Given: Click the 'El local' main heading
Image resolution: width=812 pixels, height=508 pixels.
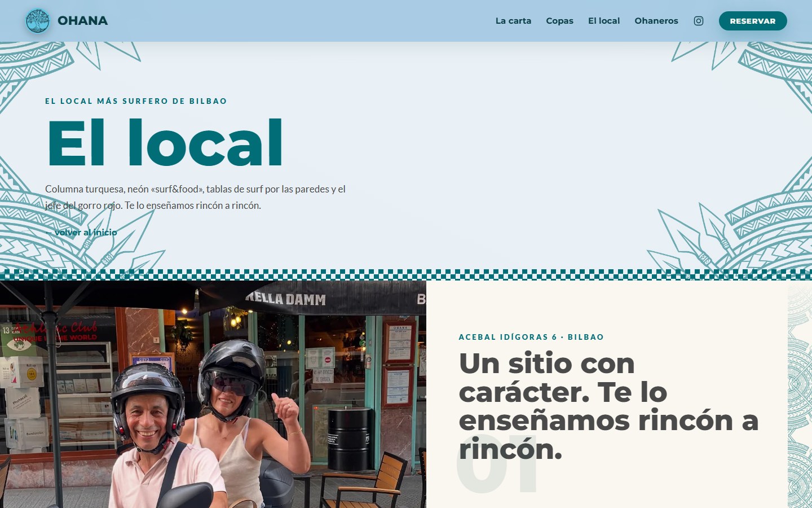Looking at the screenshot, I should [x=165, y=143].
